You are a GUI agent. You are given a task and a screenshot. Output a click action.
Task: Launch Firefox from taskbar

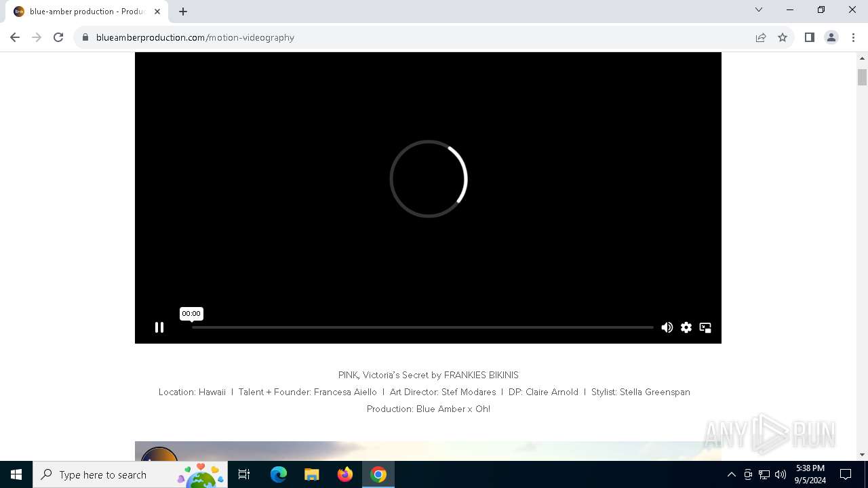[345, 474]
